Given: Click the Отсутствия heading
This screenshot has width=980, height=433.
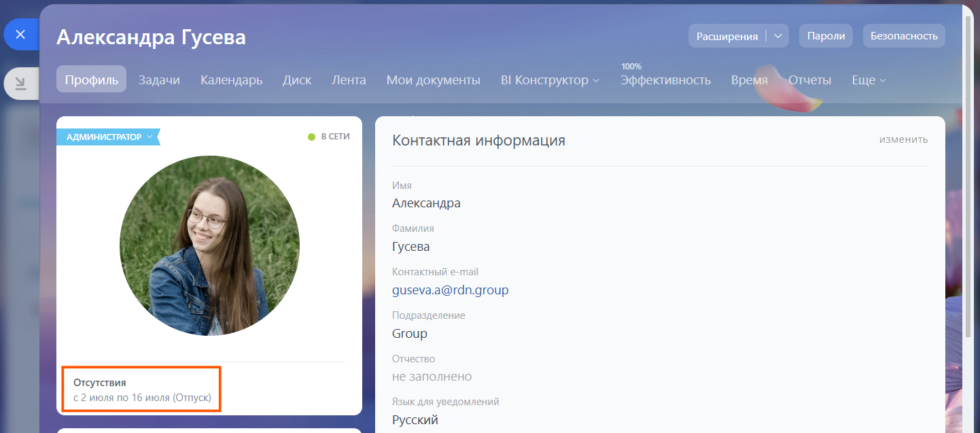Looking at the screenshot, I should pyautogui.click(x=100, y=383).
